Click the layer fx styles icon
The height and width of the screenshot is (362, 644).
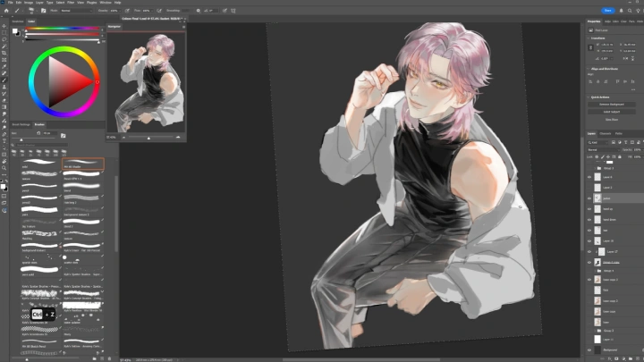[609, 358]
